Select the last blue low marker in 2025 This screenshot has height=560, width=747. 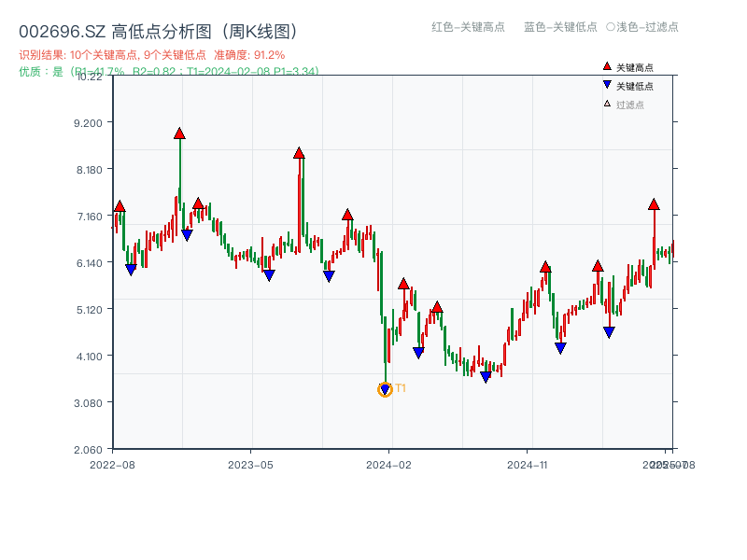point(609,332)
